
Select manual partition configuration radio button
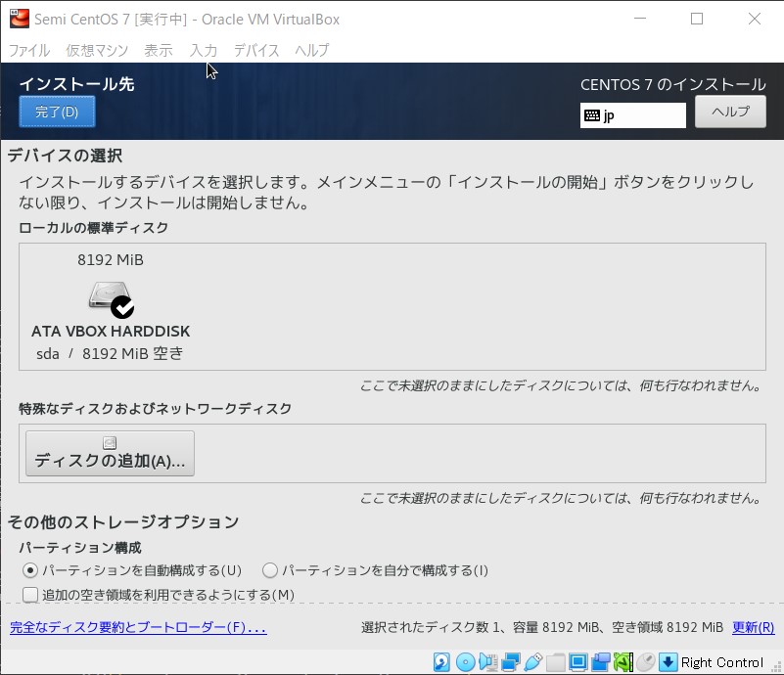pyautogui.click(x=270, y=570)
